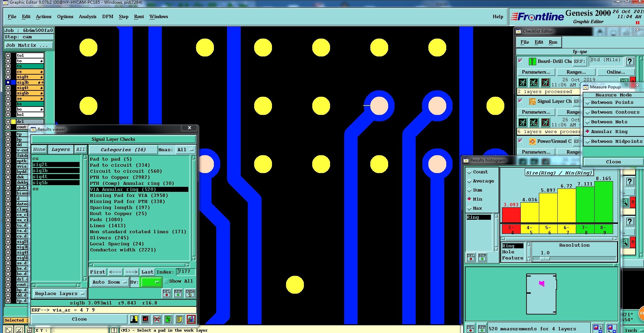Open the green Sv severity dropdown
This screenshot has width=644, height=333.
(x=151, y=282)
